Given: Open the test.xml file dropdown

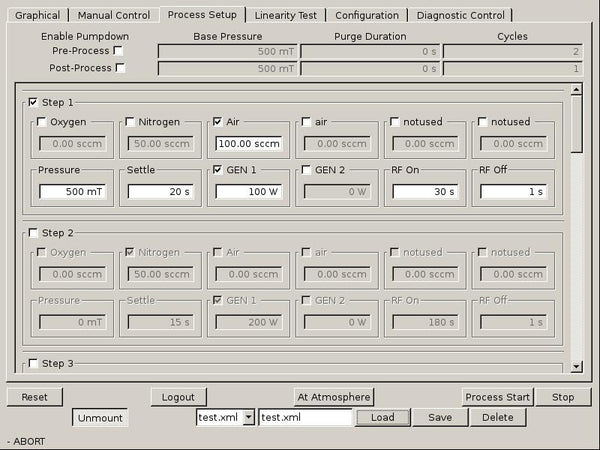Looking at the screenshot, I should click(249, 418).
